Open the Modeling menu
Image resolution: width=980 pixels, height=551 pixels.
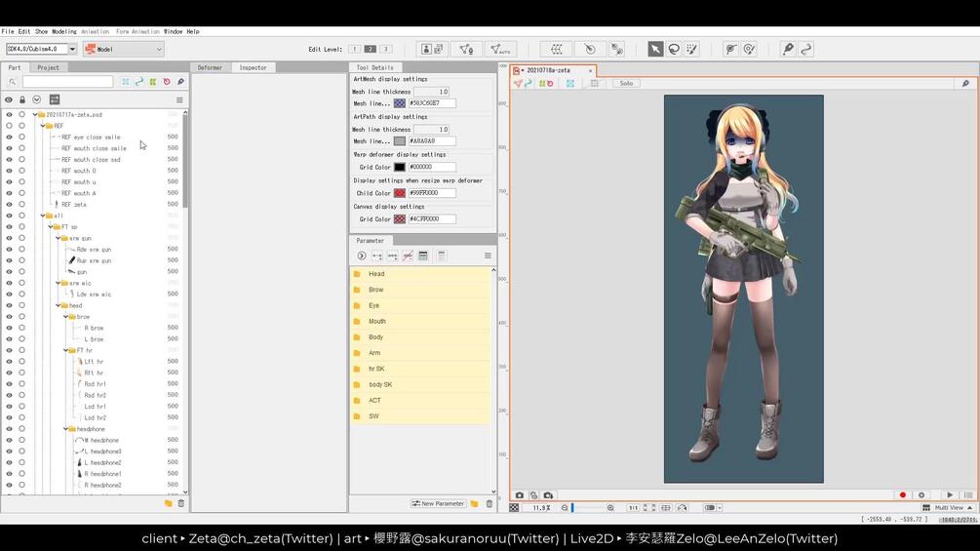click(x=63, y=31)
